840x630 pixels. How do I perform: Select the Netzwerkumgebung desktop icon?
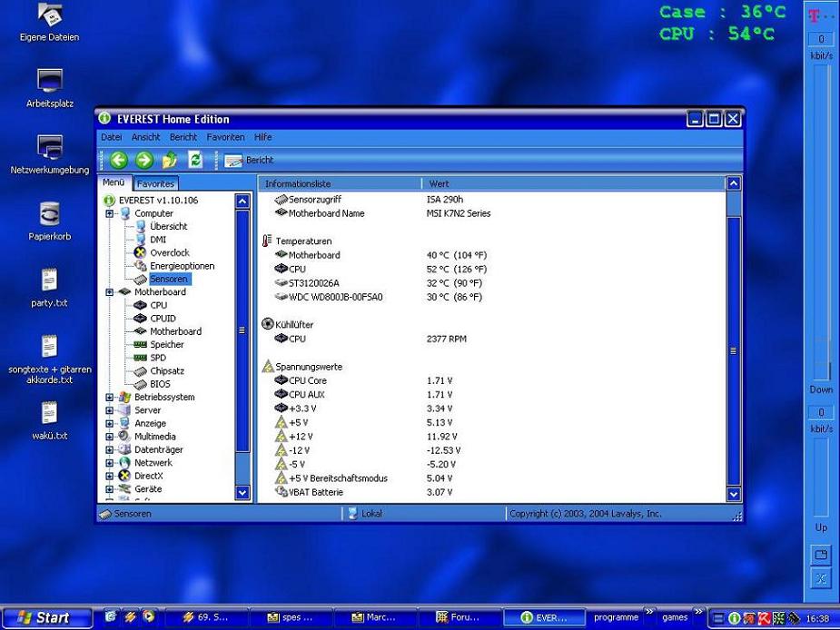(49, 155)
